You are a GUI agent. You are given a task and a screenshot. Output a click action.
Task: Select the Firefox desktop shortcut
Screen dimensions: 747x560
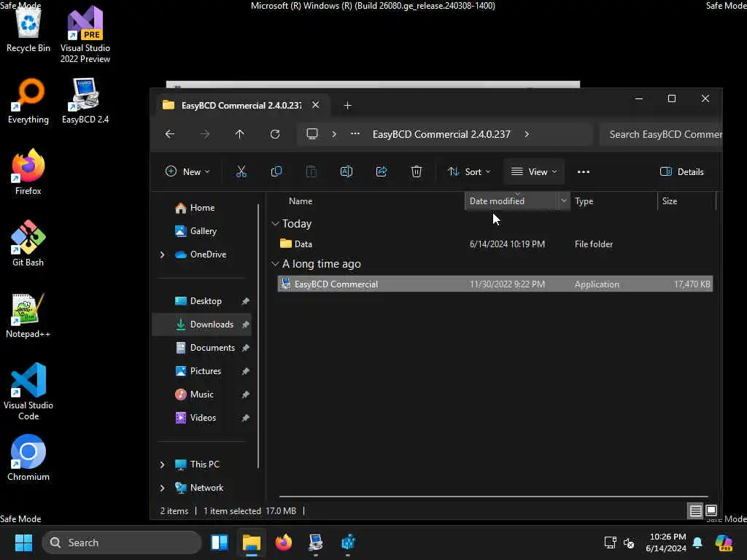click(x=28, y=172)
